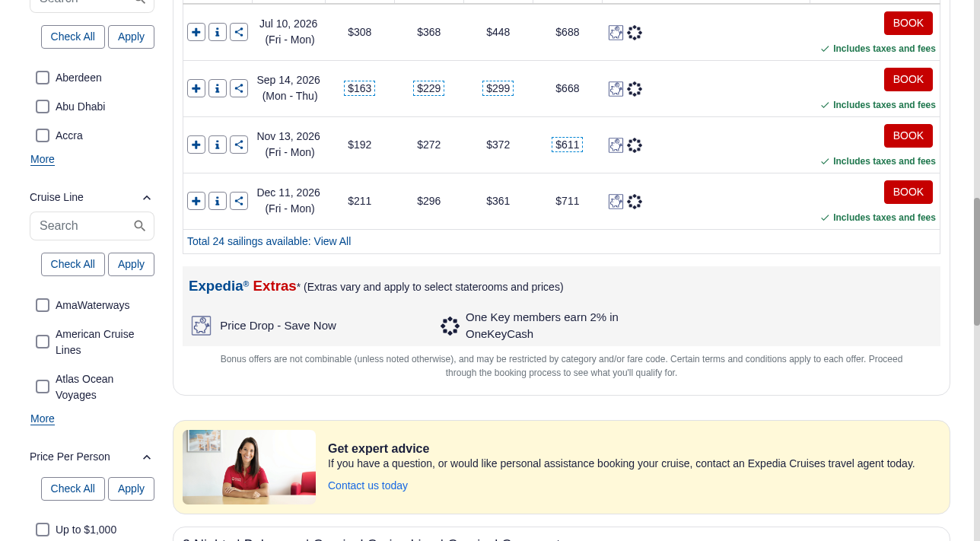Book the Dec 11, 2026 sailing
The height and width of the screenshot is (541, 980).
coord(908,192)
